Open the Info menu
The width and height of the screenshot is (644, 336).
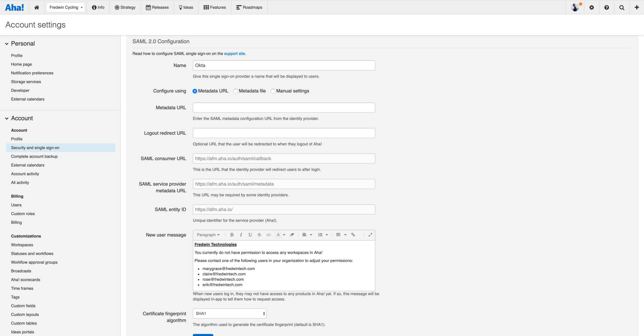pyautogui.click(x=98, y=7)
